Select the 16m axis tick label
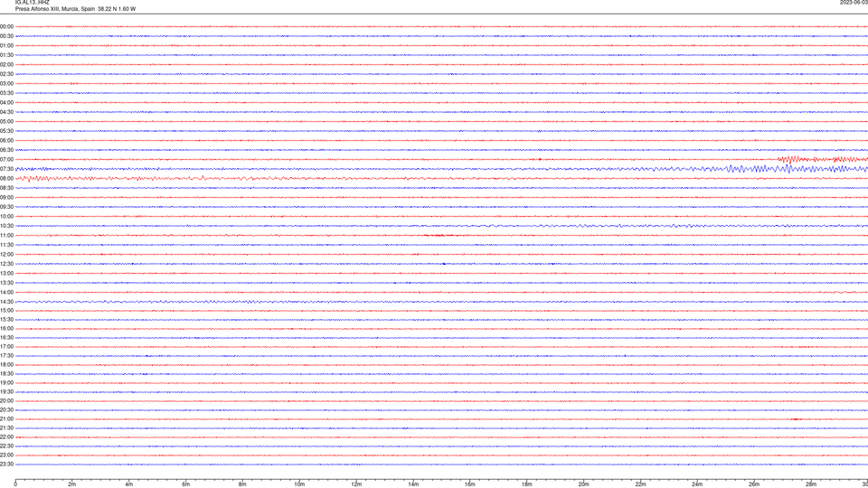The width and height of the screenshot is (868, 488). (x=470, y=484)
